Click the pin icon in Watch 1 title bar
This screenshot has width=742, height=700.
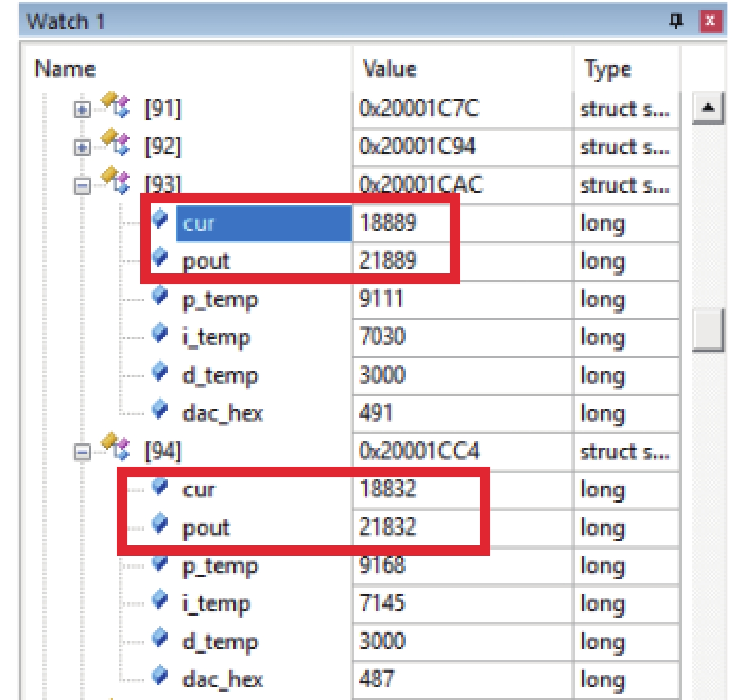tap(676, 21)
